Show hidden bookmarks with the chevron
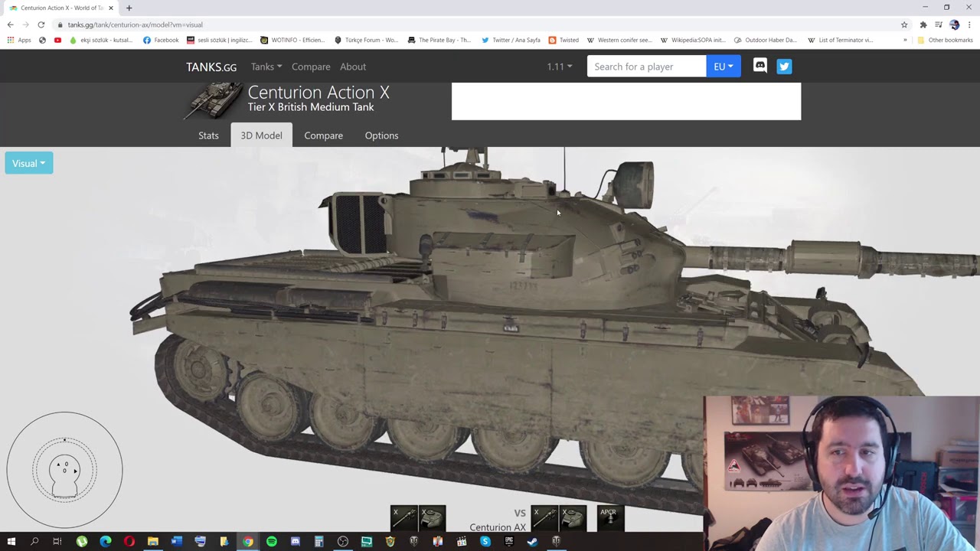980x551 pixels. [x=905, y=40]
